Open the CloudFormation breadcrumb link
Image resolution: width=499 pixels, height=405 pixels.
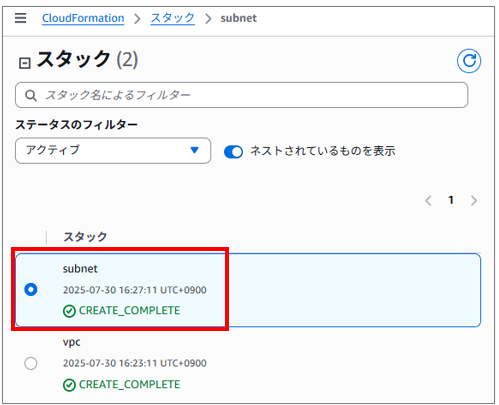tap(83, 18)
